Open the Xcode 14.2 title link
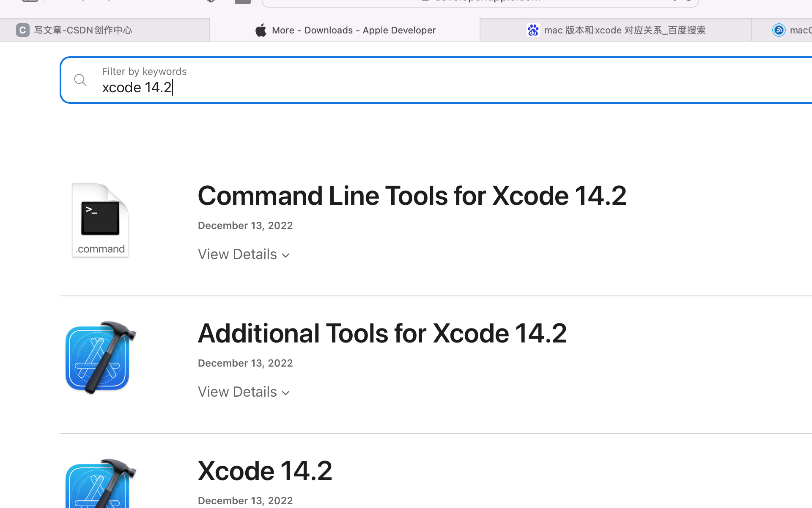This screenshot has width=812, height=508. [x=265, y=471]
